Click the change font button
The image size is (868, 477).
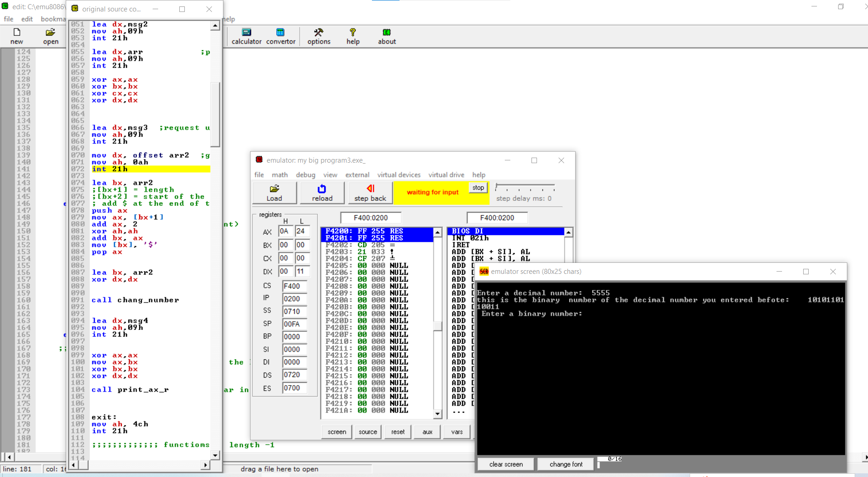click(x=566, y=464)
